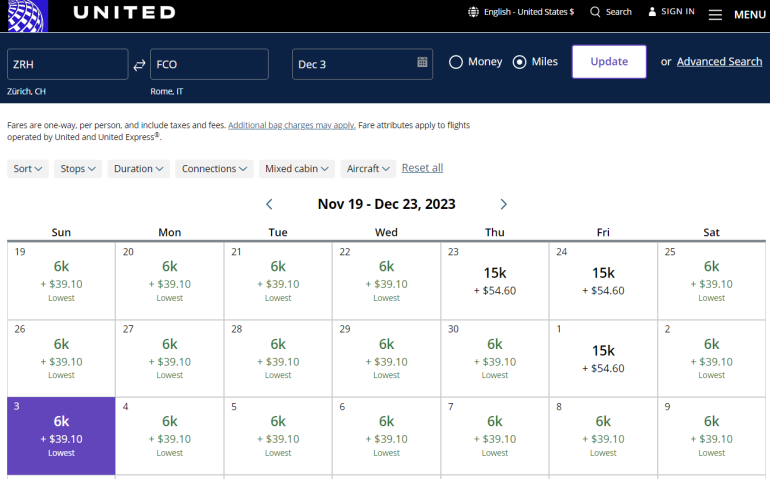Screen dimensions: 770x479
Task: Expand the Sort dropdown
Action: tap(28, 169)
